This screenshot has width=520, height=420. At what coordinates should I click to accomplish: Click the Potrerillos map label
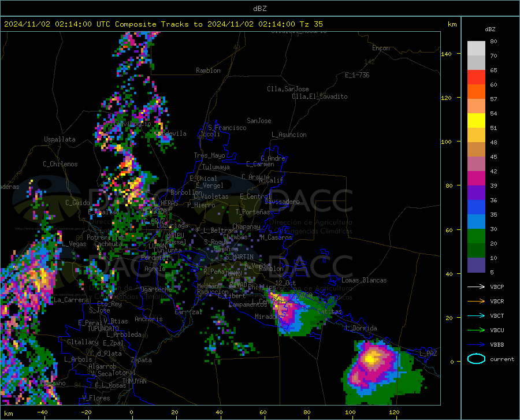(x=106, y=237)
